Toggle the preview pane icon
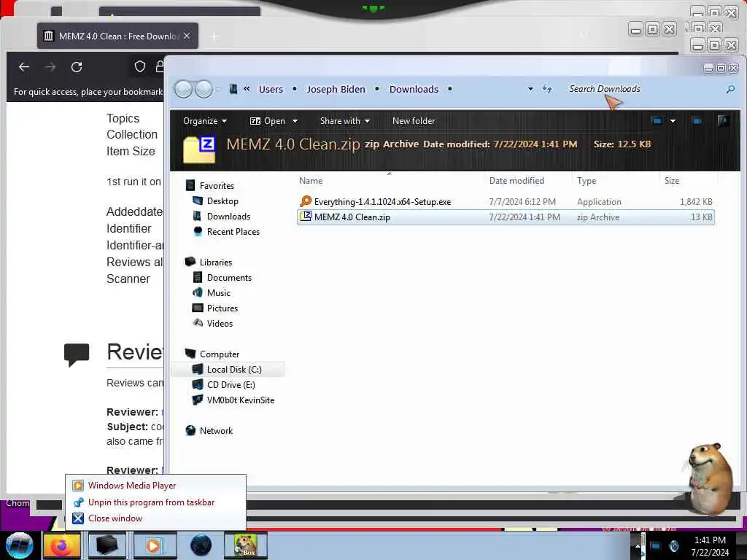The width and height of the screenshot is (747, 560). click(x=697, y=121)
